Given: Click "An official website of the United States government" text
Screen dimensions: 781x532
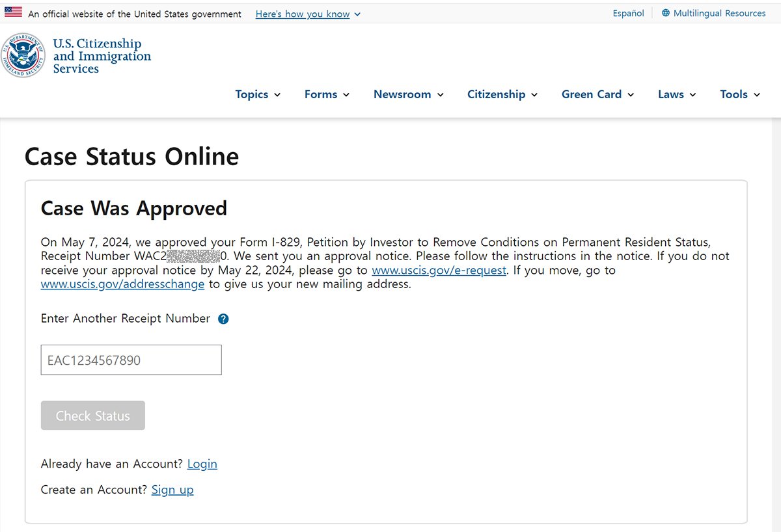Looking at the screenshot, I should pyautogui.click(x=135, y=14).
